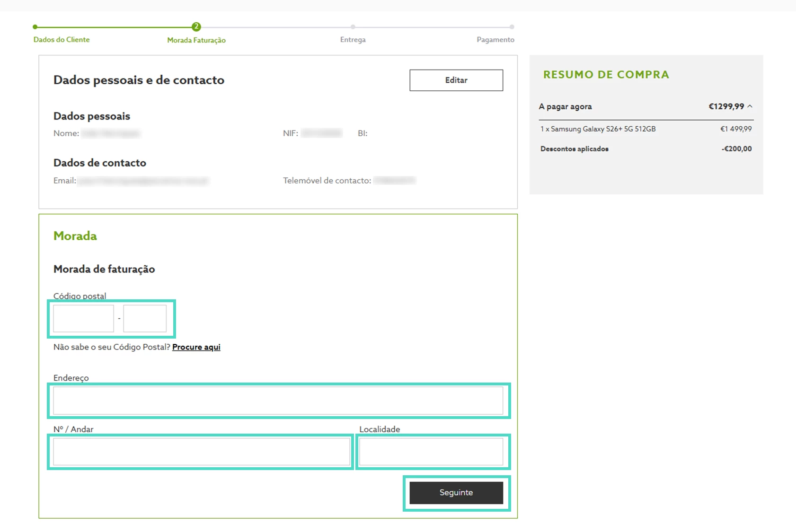Select the Morada Faturação step label
The width and height of the screenshot is (796, 532).
[196, 40]
